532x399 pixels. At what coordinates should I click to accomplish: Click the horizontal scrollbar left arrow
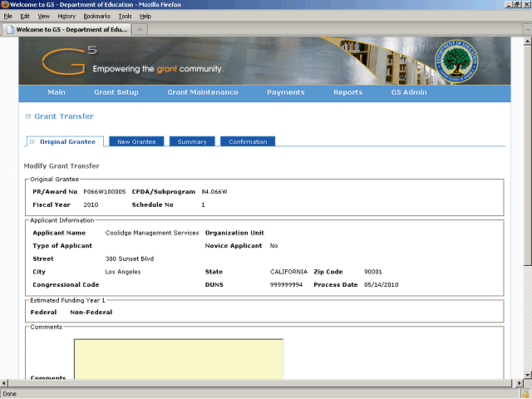[3, 383]
